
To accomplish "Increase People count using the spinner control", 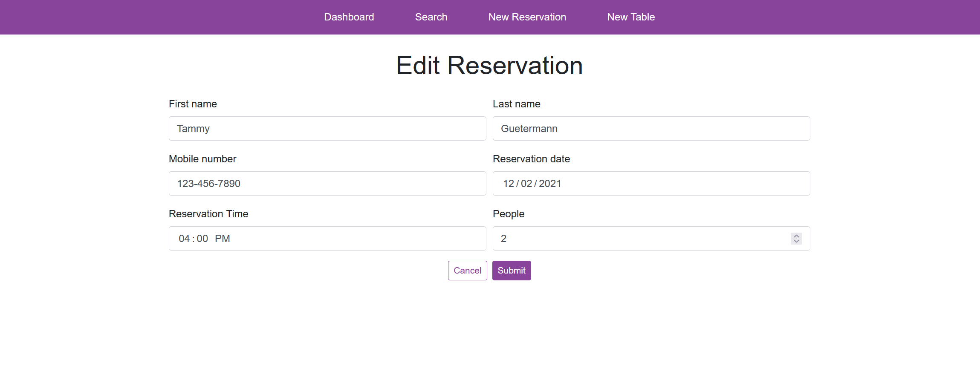I will pyautogui.click(x=796, y=236).
